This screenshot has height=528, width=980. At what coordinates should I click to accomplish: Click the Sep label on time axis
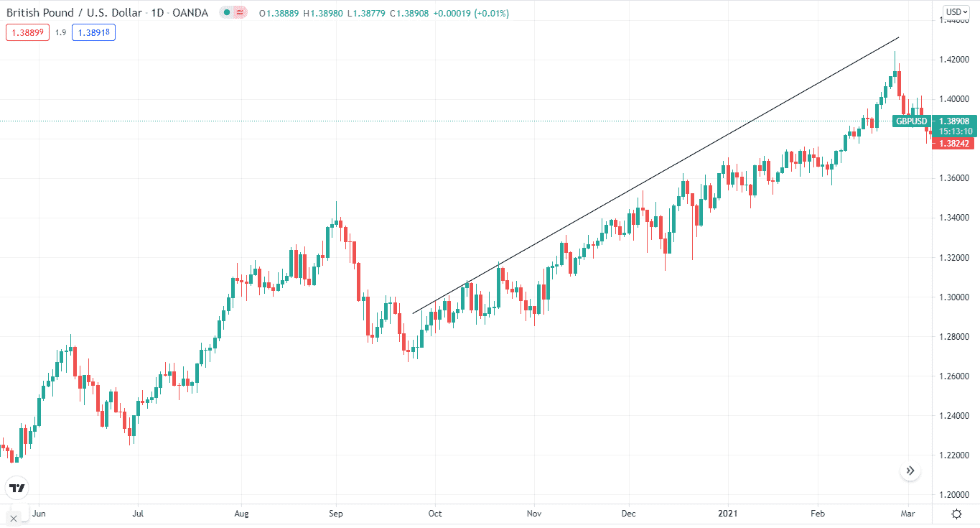coord(336,514)
